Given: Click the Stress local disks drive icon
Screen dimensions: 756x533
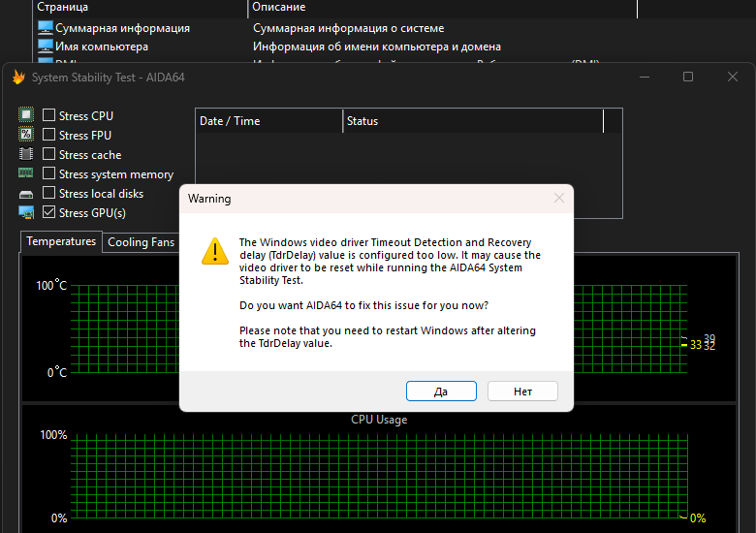Looking at the screenshot, I should (26, 194).
